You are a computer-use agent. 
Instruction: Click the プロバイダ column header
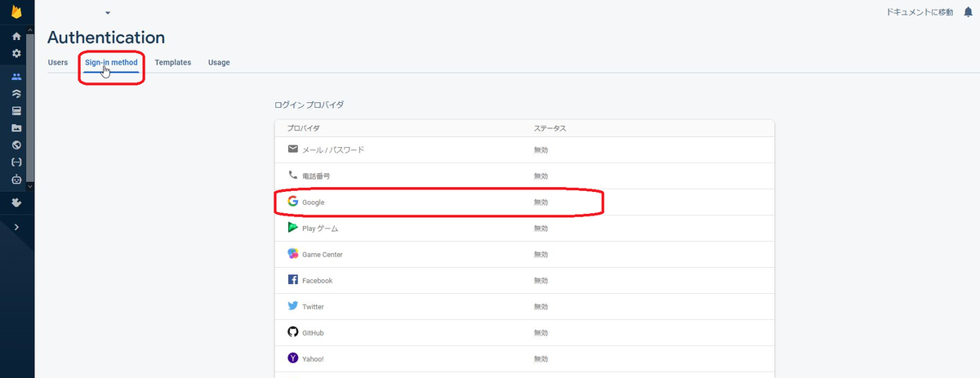(303, 129)
